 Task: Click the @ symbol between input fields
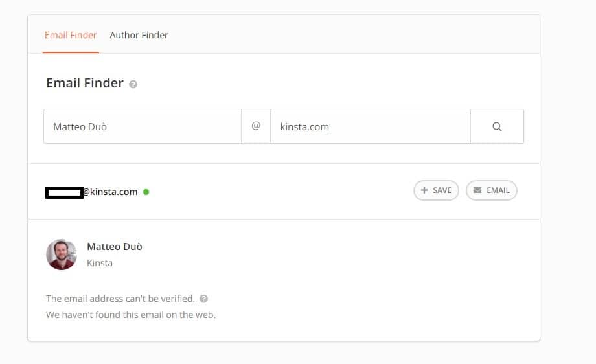256,126
